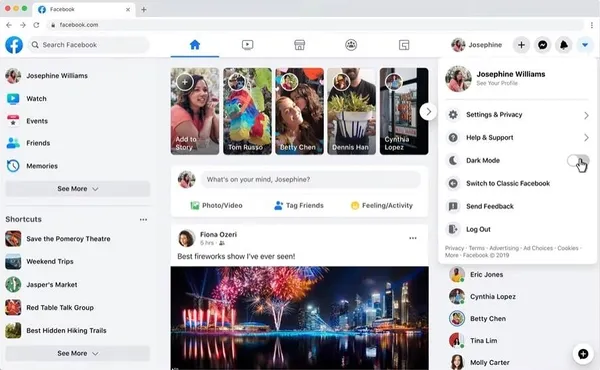Collapse the account dropdown arrow menu
The width and height of the screenshot is (600, 370).
coord(585,45)
